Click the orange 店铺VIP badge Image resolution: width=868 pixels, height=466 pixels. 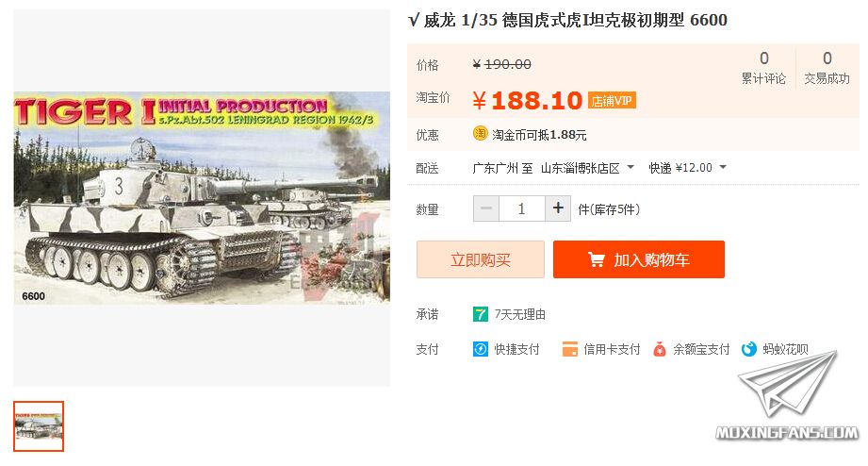pos(612,100)
